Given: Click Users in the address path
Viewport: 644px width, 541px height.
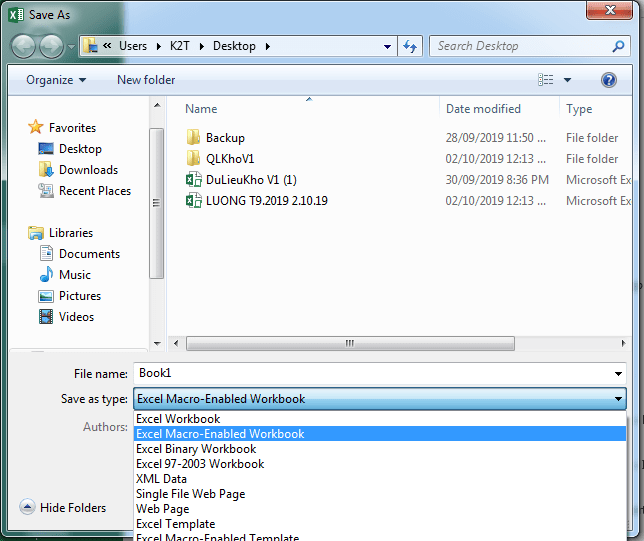Looking at the screenshot, I should click(133, 46).
